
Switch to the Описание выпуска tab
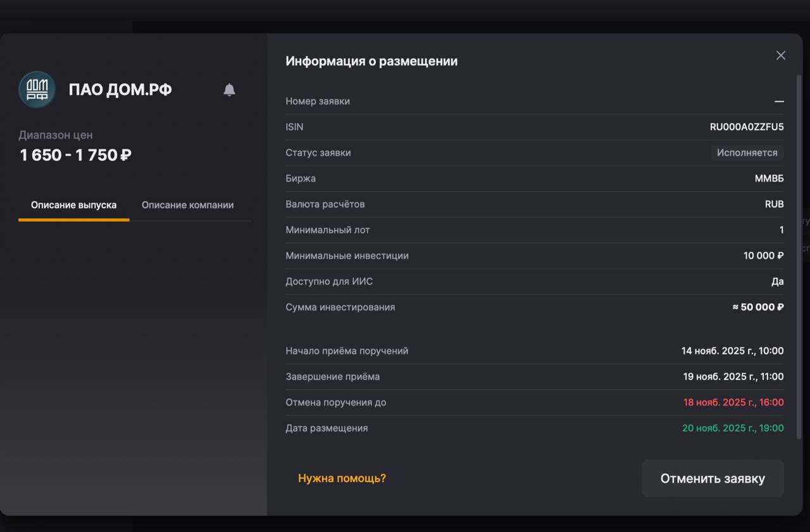[73, 205]
